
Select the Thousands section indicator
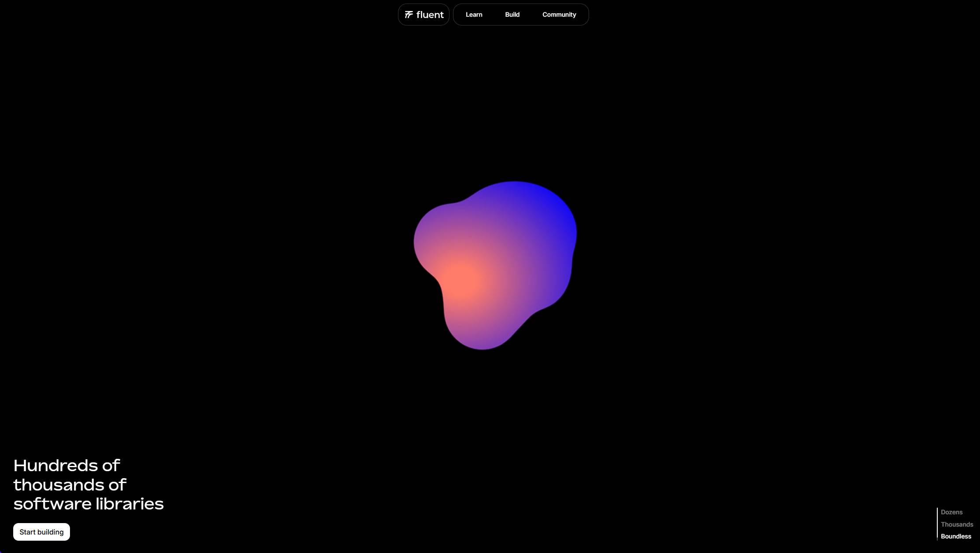coord(957,524)
